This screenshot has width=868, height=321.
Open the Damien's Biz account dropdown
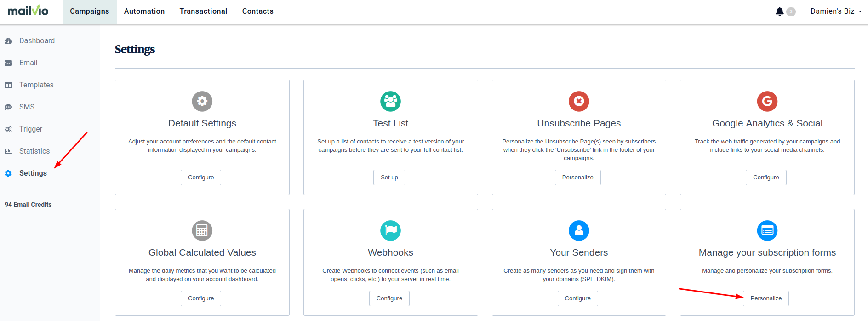pos(836,11)
